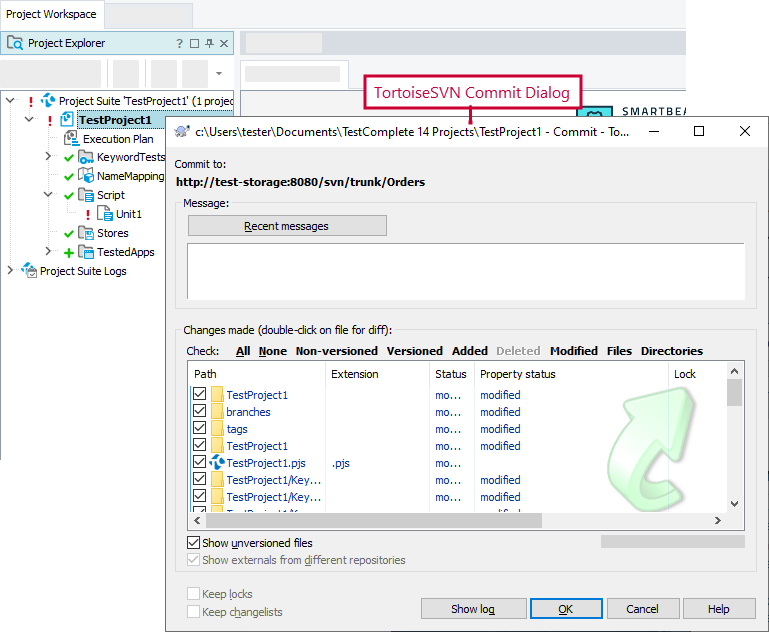
Task: Click the Project Suite Logs icon
Action: 29,272
